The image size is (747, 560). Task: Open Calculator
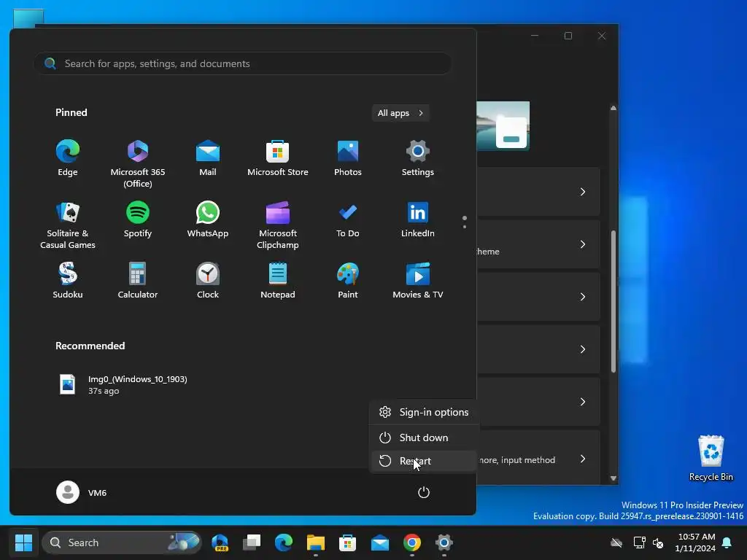click(138, 281)
